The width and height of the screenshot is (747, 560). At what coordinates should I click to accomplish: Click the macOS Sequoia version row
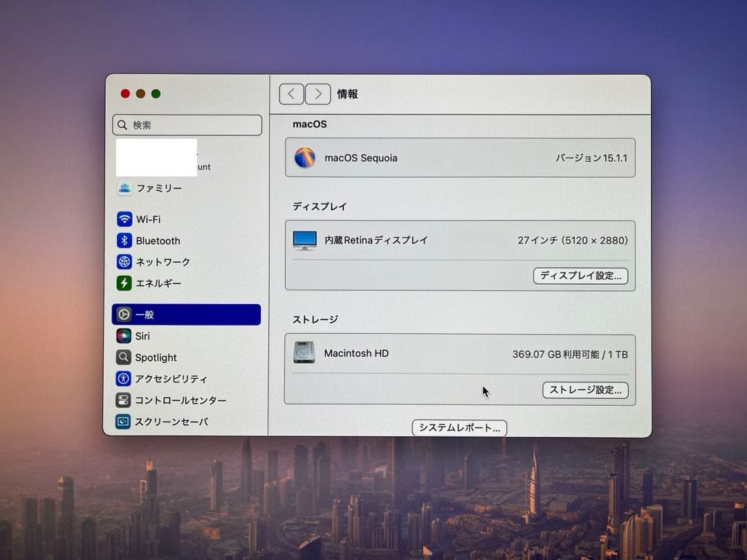pyautogui.click(x=460, y=158)
